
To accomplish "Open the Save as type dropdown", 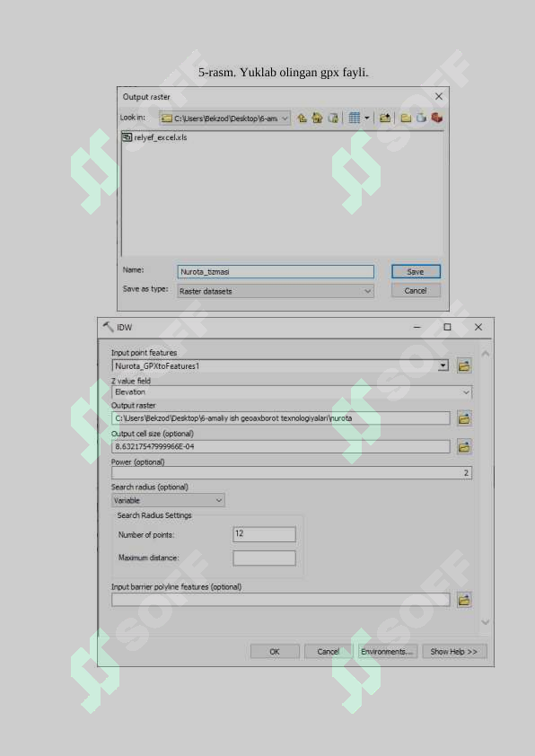I will pyautogui.click(x=276, y=291).
